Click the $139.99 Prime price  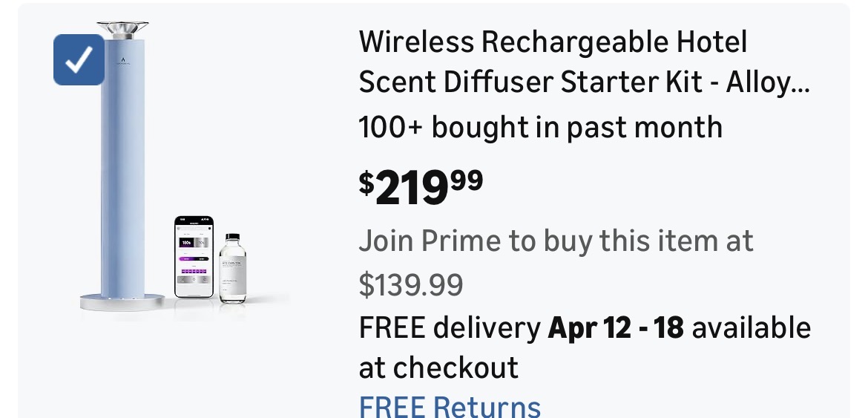(411, 284)
